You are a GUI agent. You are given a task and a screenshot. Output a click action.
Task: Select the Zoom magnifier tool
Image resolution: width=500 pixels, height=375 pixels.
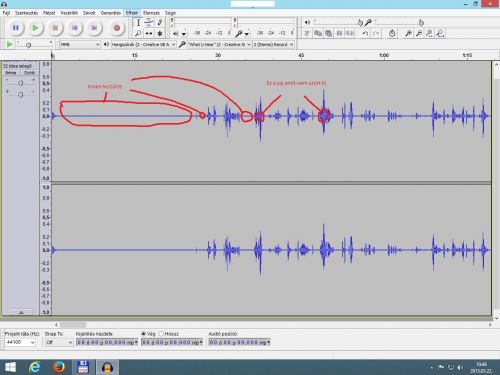(x=138, y=33)
